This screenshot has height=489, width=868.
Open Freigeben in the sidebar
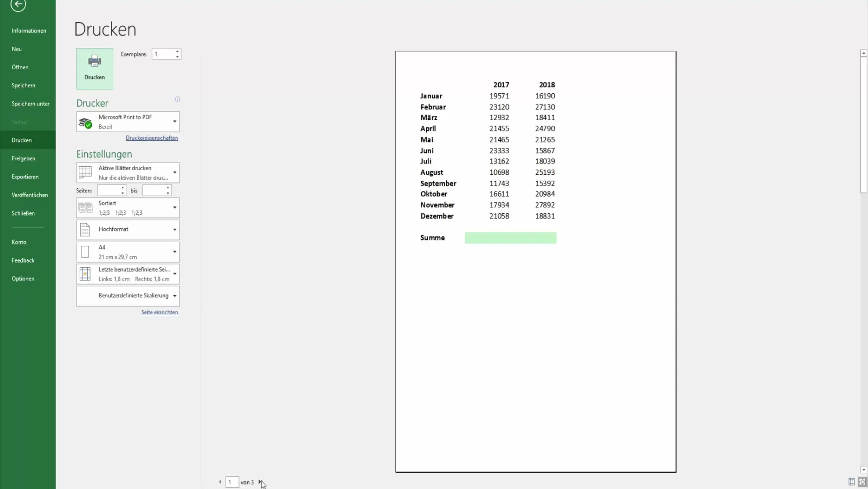point(24,158)
